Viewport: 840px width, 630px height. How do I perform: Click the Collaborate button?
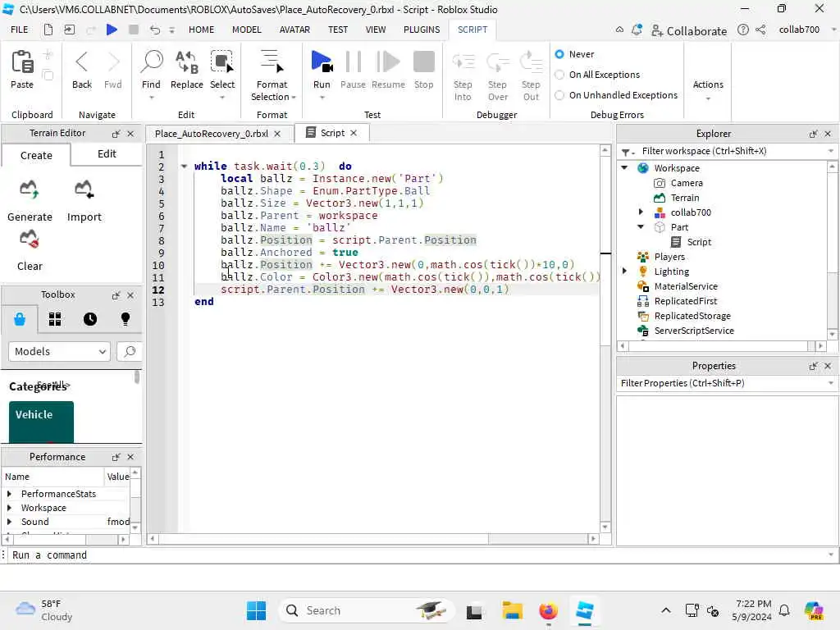[688, 31]
